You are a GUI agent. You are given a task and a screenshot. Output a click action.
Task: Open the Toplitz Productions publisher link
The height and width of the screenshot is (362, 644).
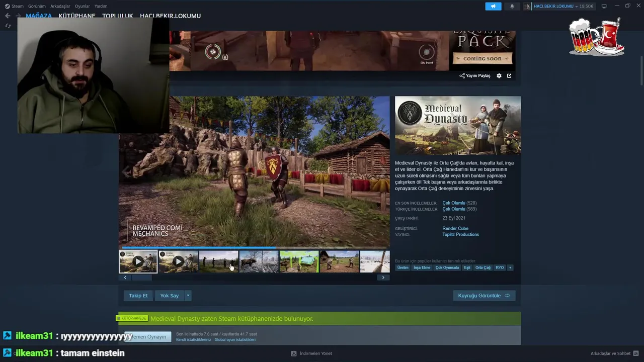coord(461,235)
